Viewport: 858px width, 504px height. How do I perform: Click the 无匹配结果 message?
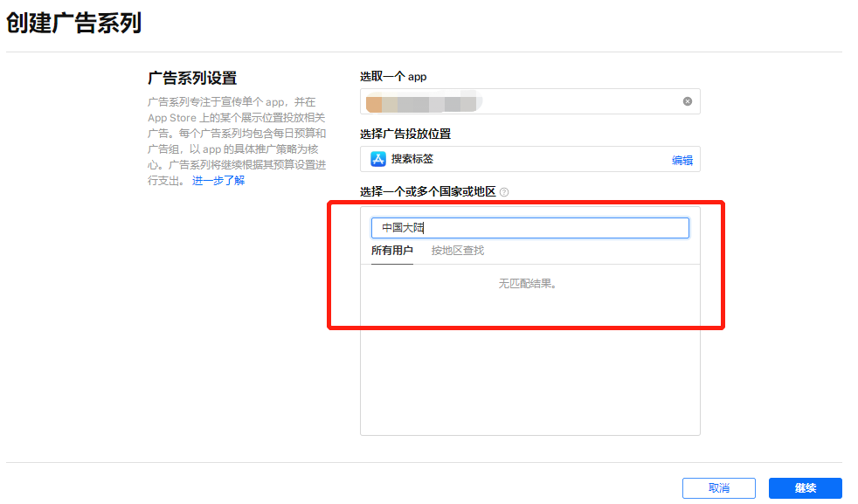[528, 284]
